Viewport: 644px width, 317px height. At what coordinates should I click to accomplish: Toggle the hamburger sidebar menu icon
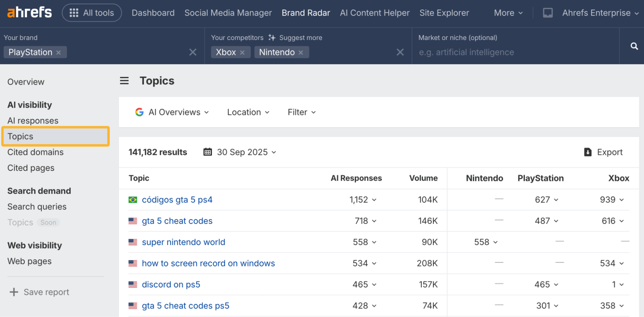click(124, 81)
